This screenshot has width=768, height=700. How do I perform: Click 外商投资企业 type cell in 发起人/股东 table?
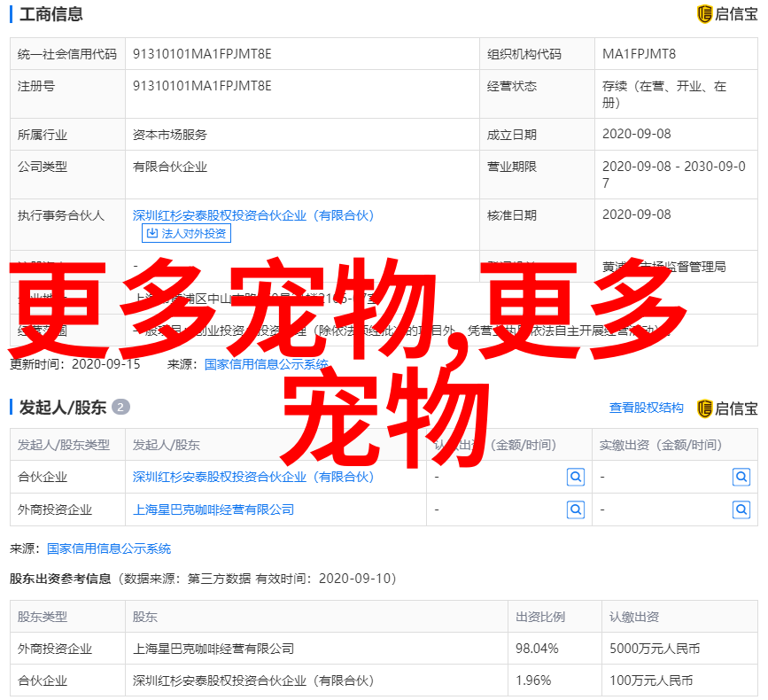(x=67, y=509)
